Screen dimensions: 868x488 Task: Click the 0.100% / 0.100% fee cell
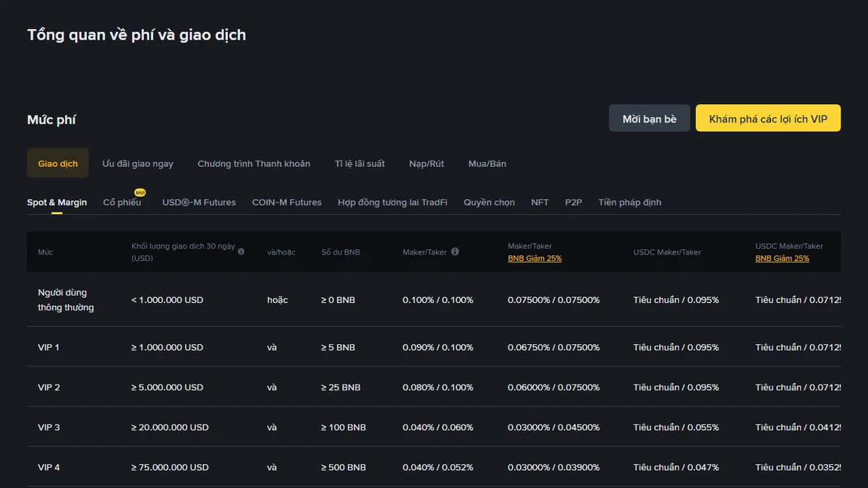[x=438, y=300]
